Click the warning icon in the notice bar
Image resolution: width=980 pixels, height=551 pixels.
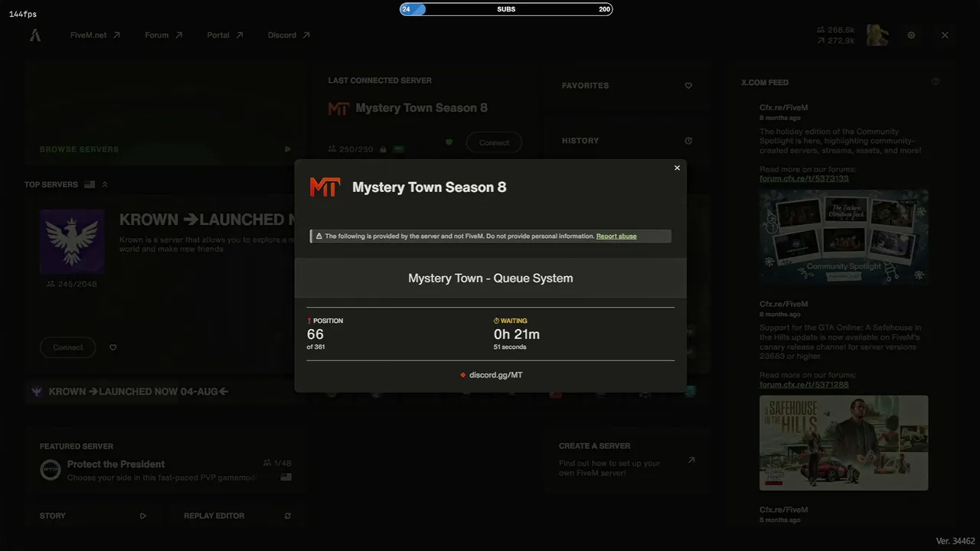[x=318, y=236]
